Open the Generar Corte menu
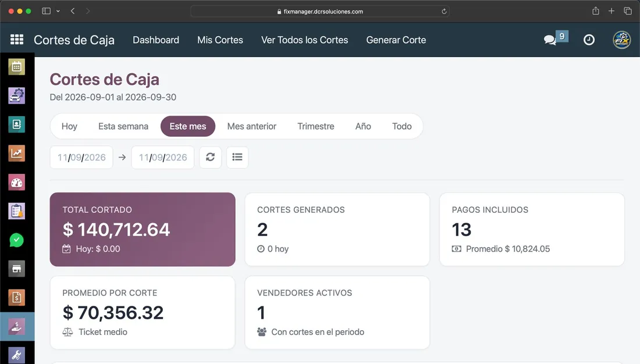Screen dimensions: 640x364 (x=396, y=40)
